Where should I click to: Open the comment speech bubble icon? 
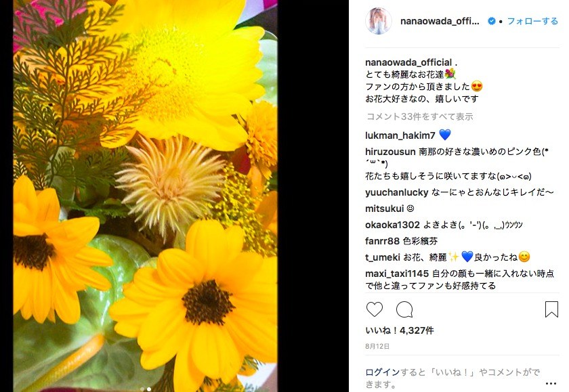(404, 309)
